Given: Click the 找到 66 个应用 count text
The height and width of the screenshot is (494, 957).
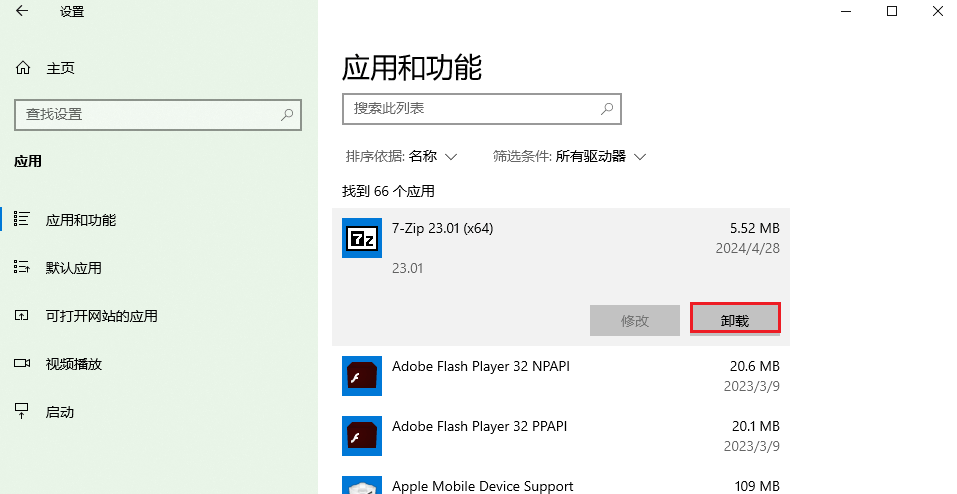Looking at the screenshot, I should [388, 191].
